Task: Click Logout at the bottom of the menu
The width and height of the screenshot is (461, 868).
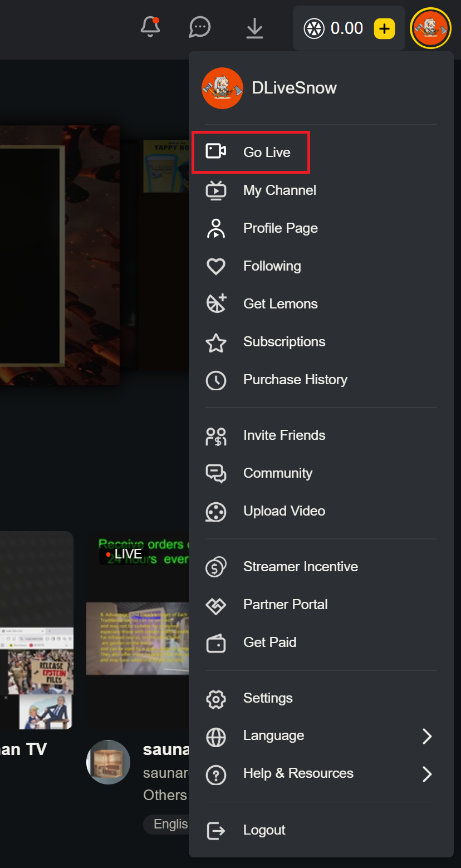Action: click(x=264, y=830)
